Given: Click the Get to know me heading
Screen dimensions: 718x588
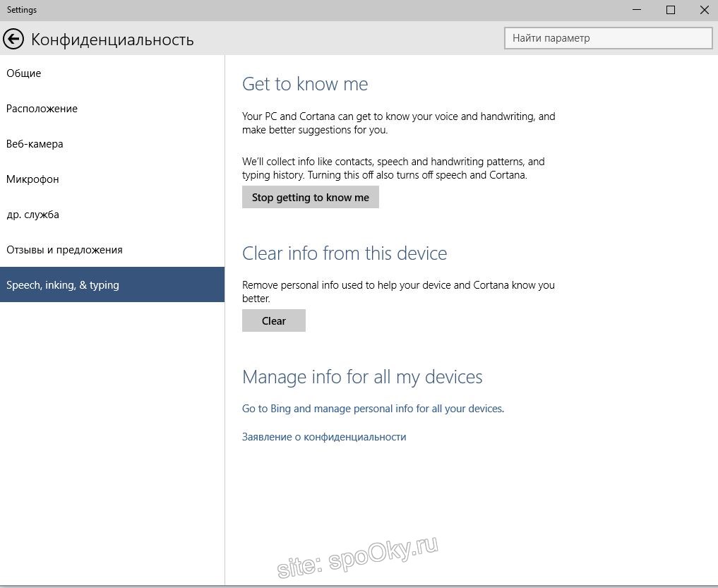Looking at the screenshot, I should click(x=305, y=84).
